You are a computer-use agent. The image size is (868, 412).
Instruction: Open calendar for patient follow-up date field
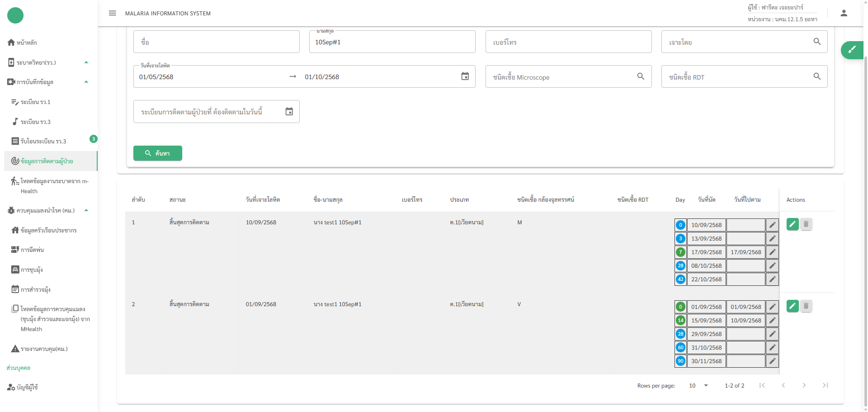click(289, 112)
